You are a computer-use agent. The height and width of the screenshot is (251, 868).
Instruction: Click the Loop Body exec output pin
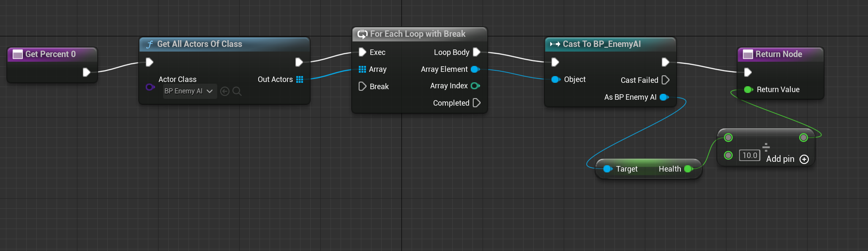coord(477,52)
